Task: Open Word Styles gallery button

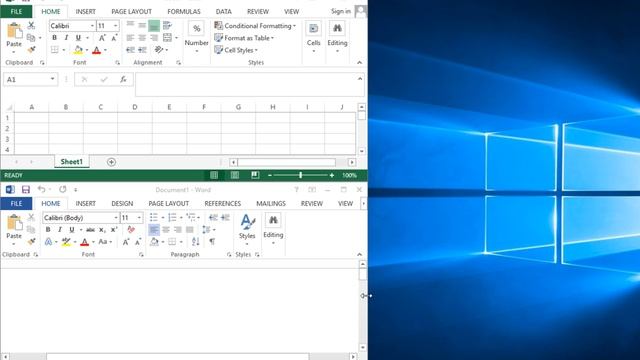Action: [x=247, y=229]
